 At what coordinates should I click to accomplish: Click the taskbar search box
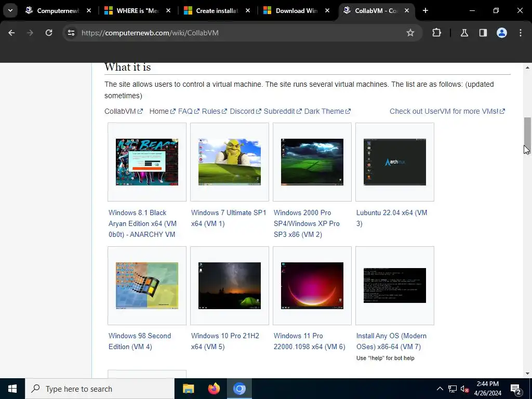99,389
